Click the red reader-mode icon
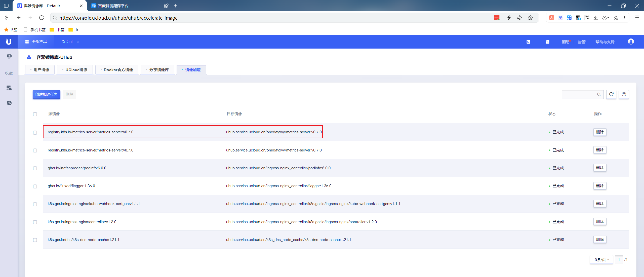This screenshot has width=644, height=277. tap(497, 18)
